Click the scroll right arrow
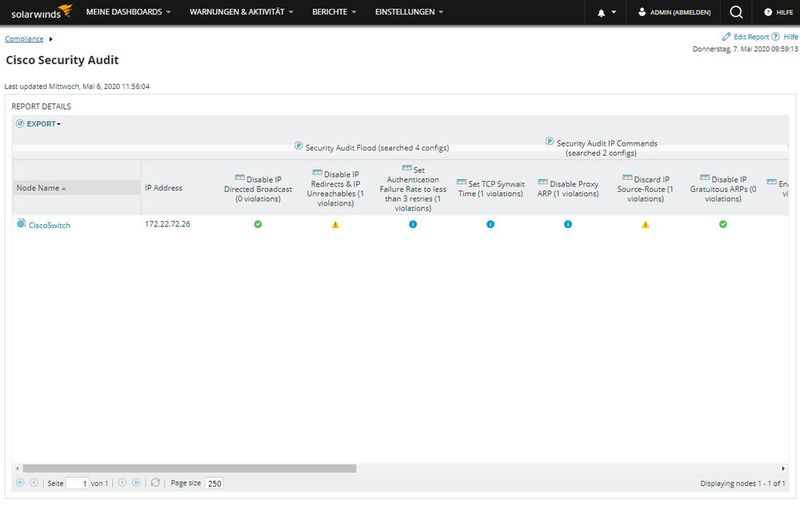Screen dimensions: 800x505 [x=783, y=468]
